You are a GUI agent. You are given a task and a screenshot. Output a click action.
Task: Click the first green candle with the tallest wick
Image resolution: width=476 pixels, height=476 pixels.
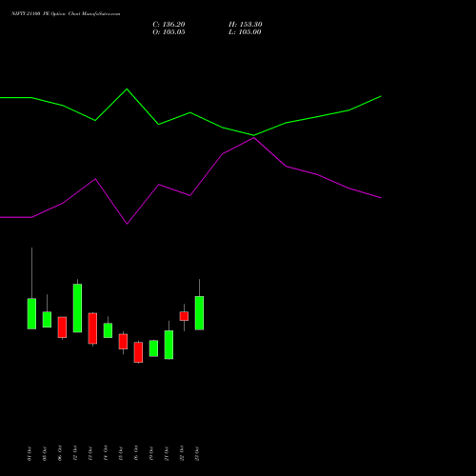31,313
